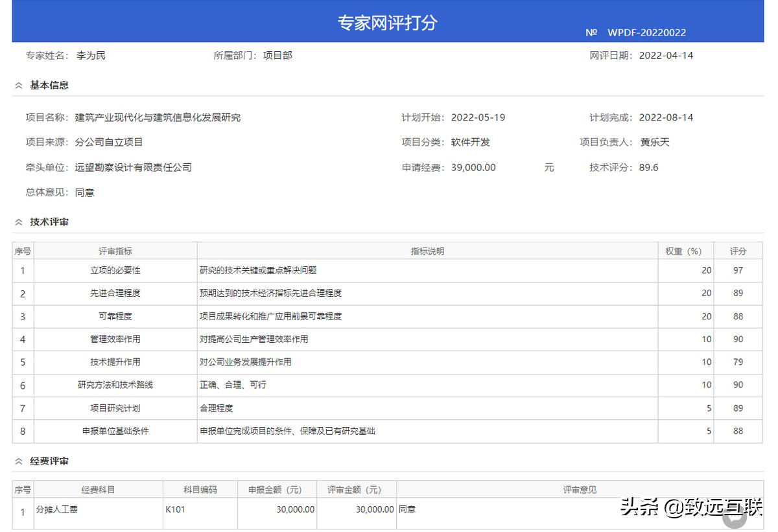Click the double-chevron icon beside 基本信息
The height and width of the screenshot is (532, 778).
[19, 84]
